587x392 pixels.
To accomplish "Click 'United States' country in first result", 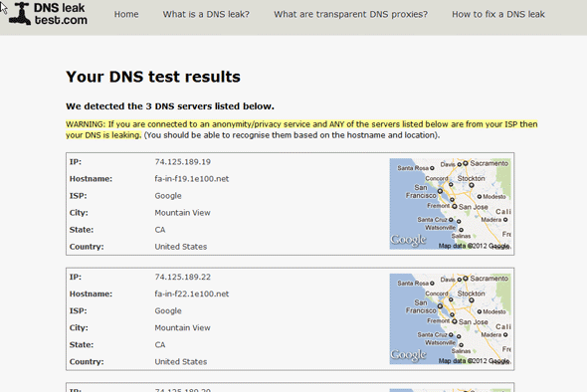I will (181, 247).
